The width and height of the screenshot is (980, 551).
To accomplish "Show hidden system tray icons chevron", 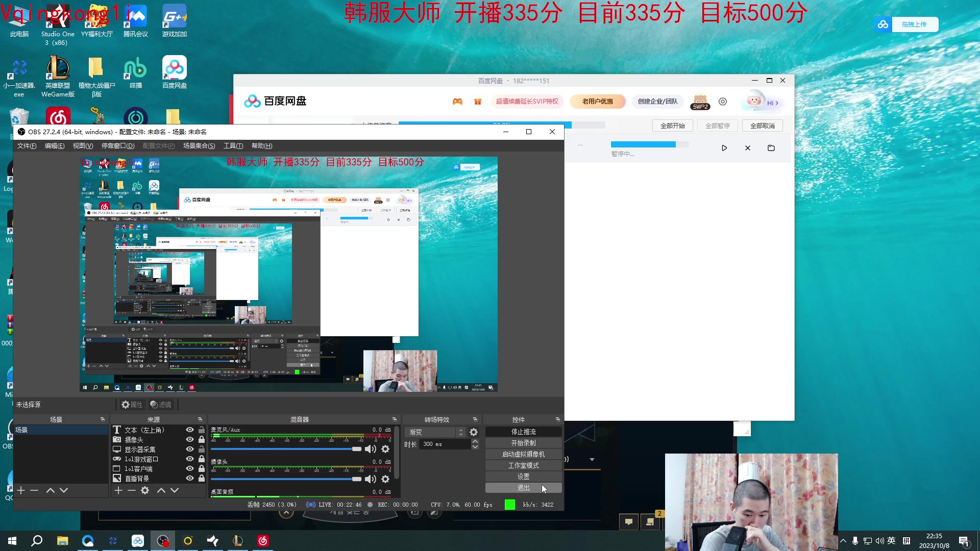I will click(843, 541).
